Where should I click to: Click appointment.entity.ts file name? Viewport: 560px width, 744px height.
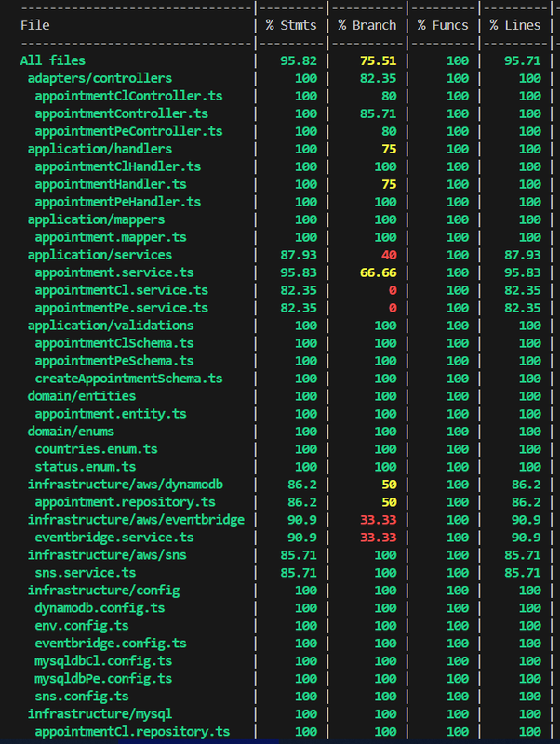point(111,414)
